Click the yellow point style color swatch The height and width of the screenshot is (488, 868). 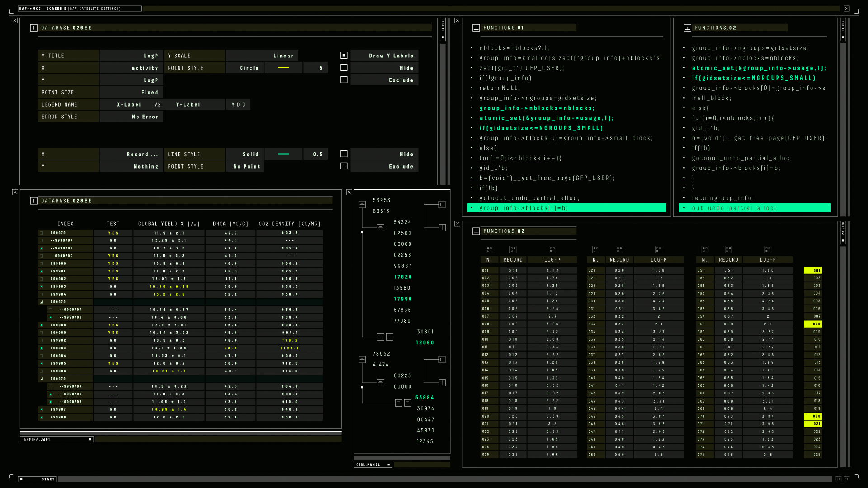[283, 68]
